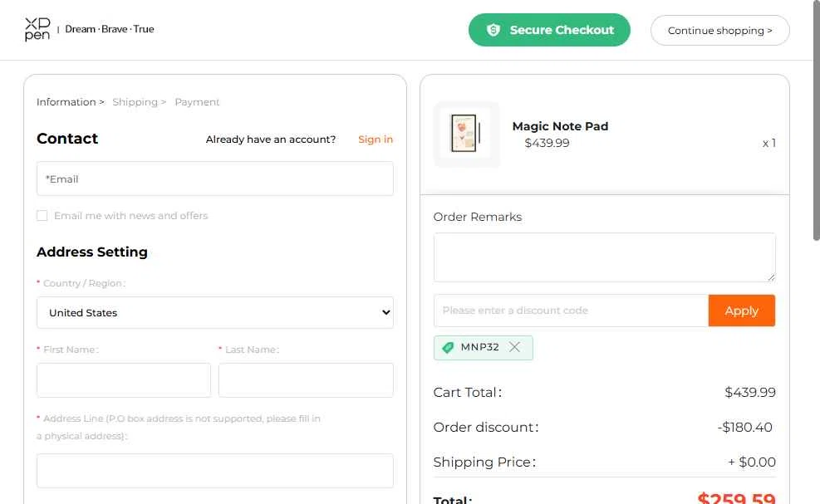
Task: Click the Order Remarks resize handle
Action: coord(771,277)
